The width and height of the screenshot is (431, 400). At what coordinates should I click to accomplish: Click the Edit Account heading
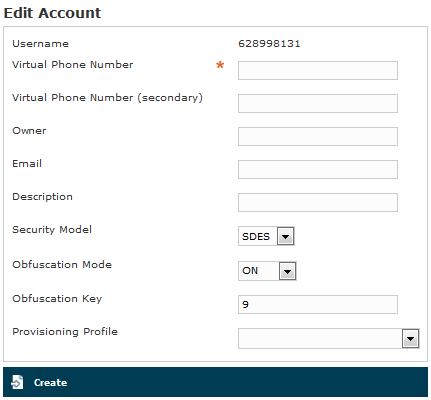(52, 13)
